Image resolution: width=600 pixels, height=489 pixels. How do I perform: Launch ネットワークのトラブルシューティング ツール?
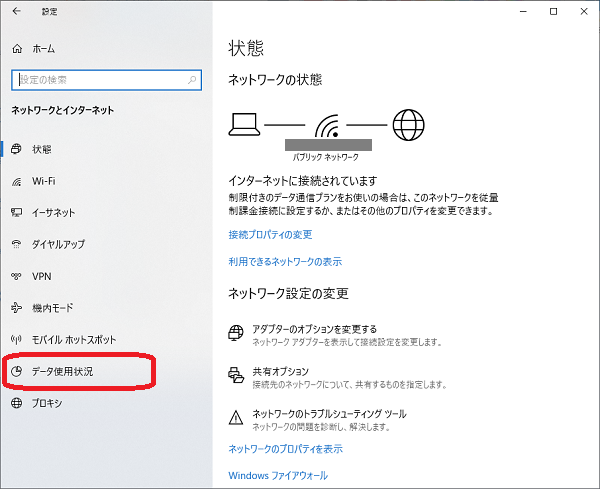329,414
